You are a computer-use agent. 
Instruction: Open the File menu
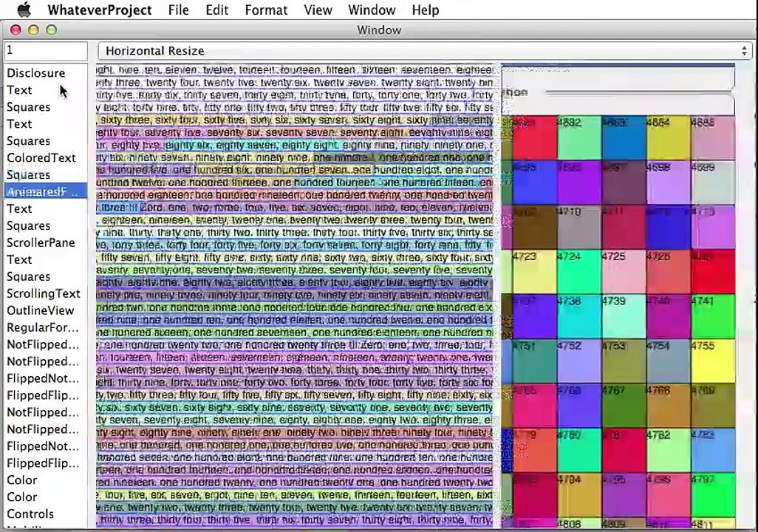[178, 10]
